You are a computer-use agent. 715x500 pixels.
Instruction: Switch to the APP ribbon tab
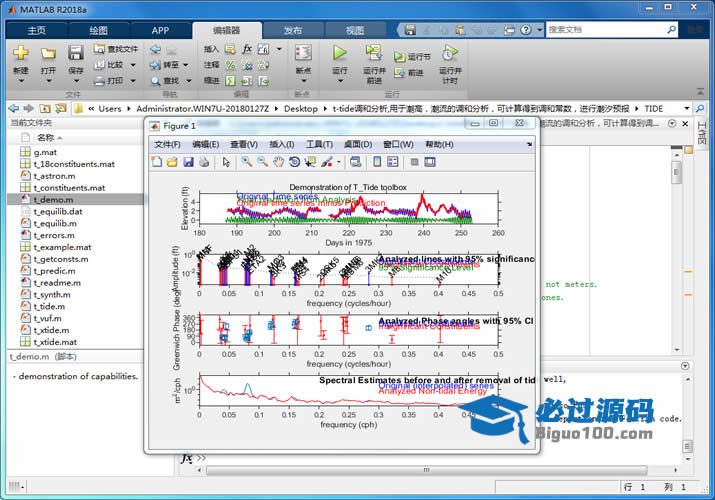coord(160,31)
